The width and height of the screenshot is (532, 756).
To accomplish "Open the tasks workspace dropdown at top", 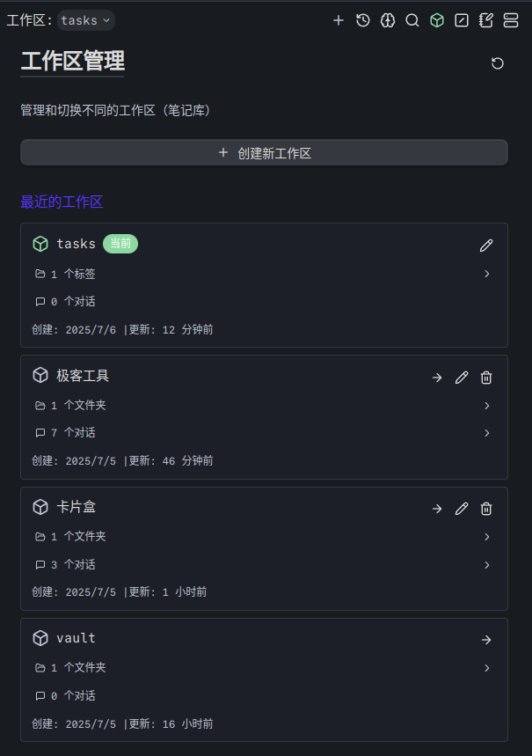I will 86,20.
